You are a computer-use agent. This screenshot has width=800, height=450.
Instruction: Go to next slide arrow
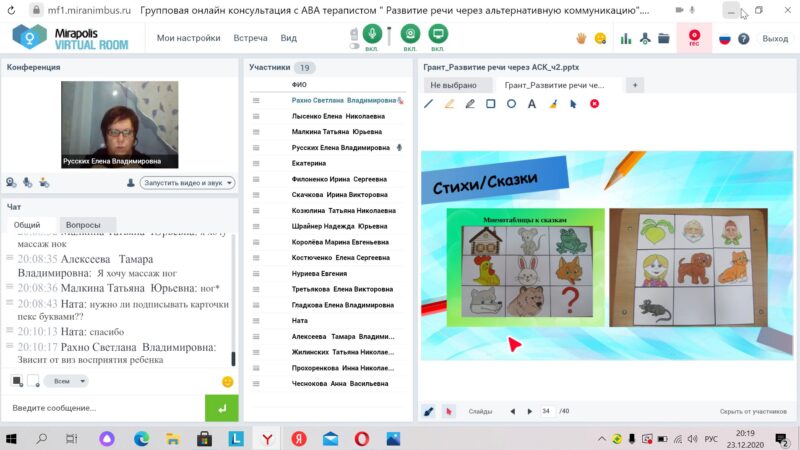click(530, 411)
